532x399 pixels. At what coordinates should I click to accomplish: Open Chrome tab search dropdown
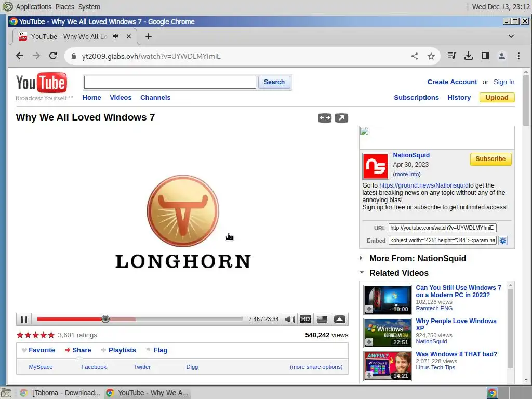tap(511, 37)
